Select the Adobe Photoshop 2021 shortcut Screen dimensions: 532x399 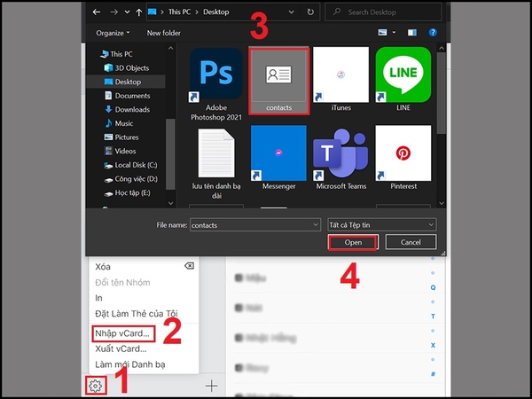pos(216,85)
